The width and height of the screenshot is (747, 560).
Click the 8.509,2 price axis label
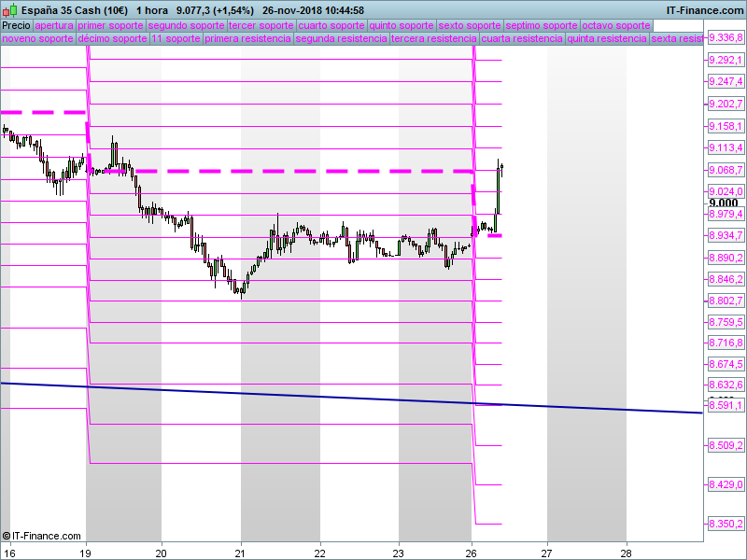tap(726, 446)
